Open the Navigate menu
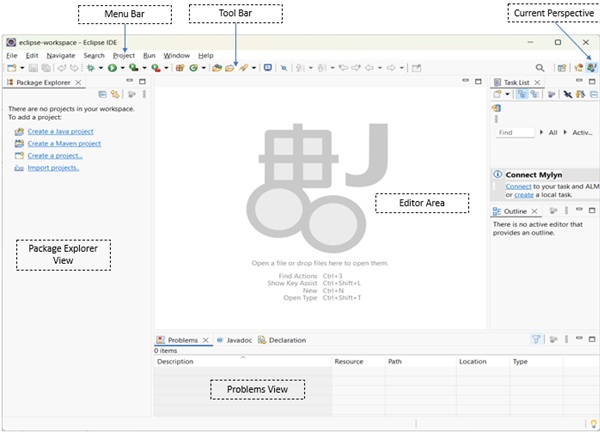 61,55
